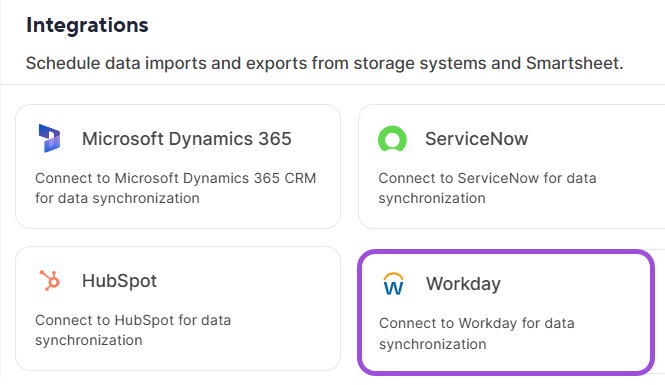The width and height of the screenshot is (665, 385).
Task: Click the orange HubSpot sprocket icon
Action: (x=50, y=280)
